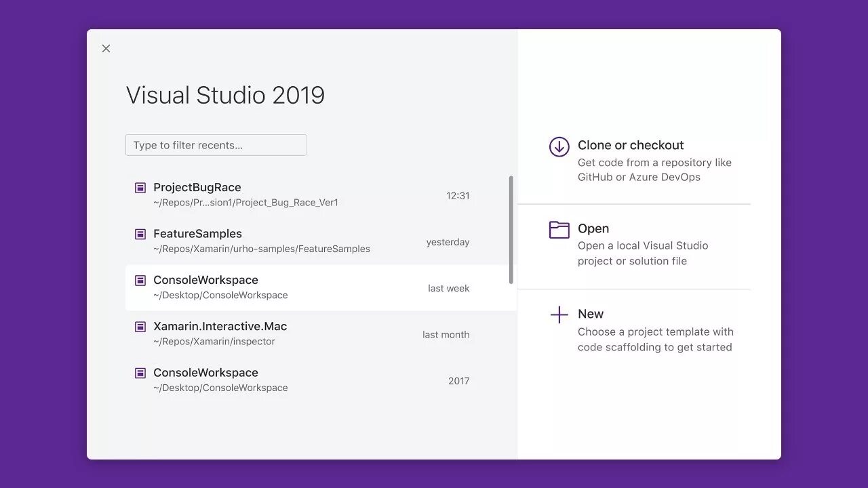
Task: Click 'Get code from a repository' description
Action: [x=654, y=170]
